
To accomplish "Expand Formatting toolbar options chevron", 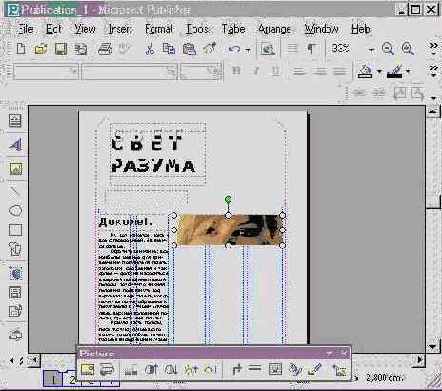I will click(x=433, y=71).
